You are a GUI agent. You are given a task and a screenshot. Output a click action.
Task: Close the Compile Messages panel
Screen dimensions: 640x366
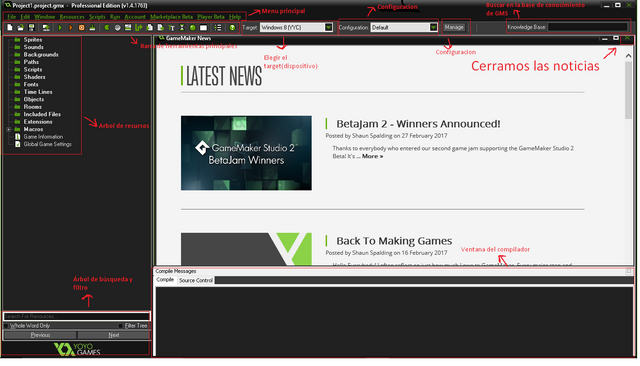click(629, 271)
